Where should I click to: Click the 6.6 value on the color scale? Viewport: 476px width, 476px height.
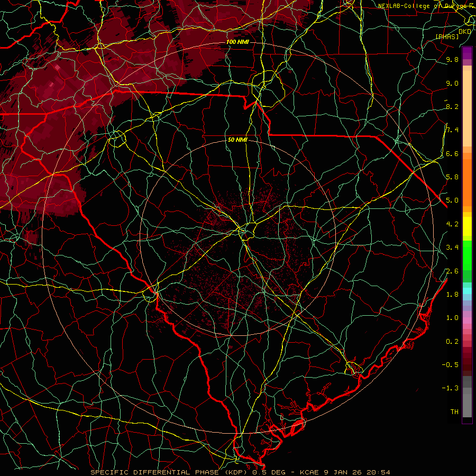(x=452, y=153)
